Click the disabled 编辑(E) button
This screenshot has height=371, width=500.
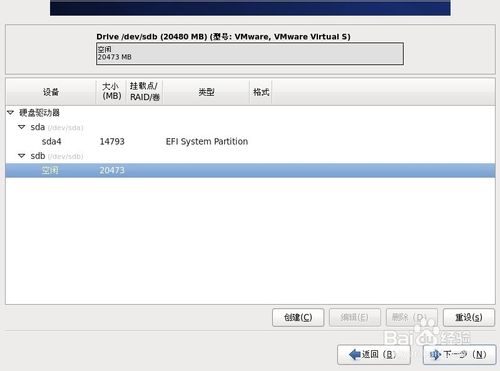[355, 317]
